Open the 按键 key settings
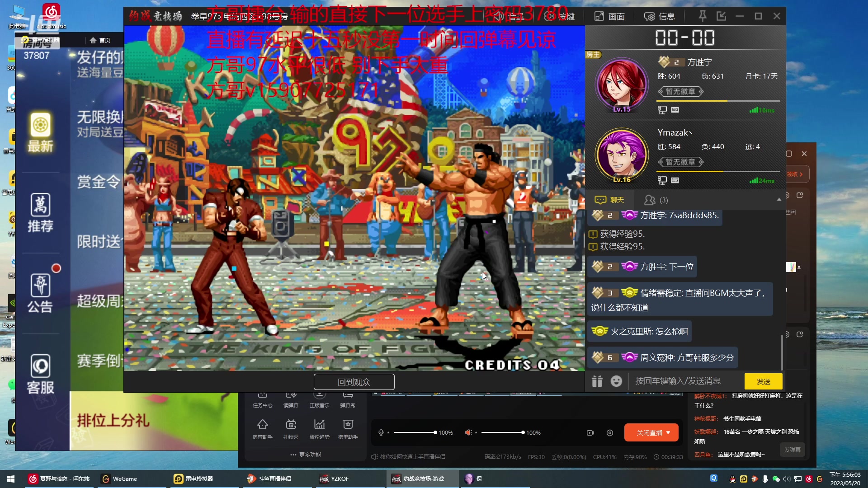Image resolution: width=868 pixels, height=488 pixels. (560, 16)
